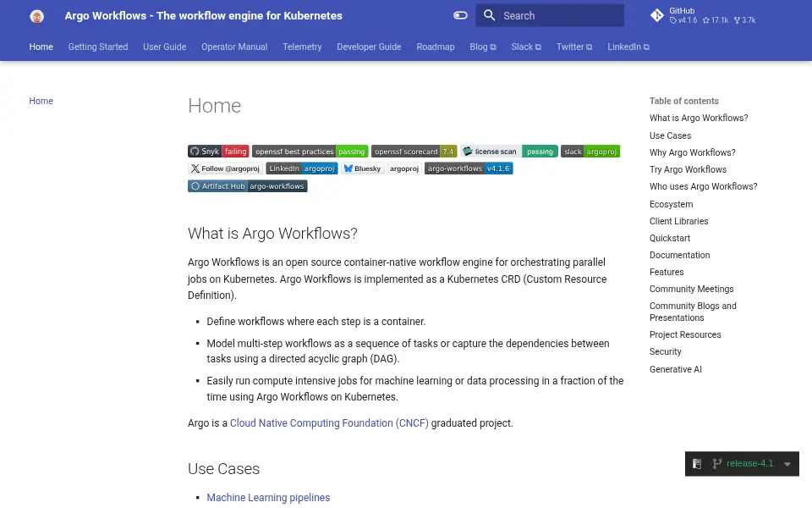Viewport: 812px width, 508px height.
Task: Click the openssf best practices badge
Action: (310, 152)
